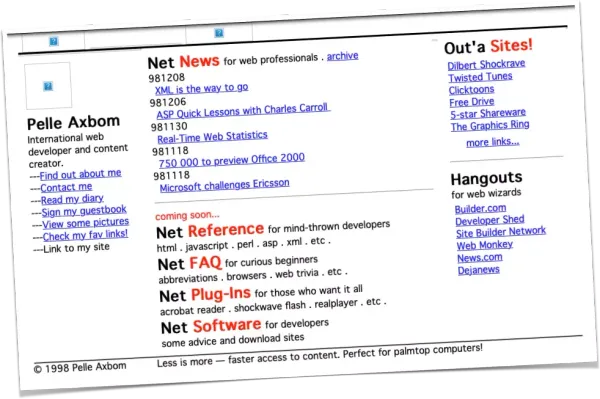Click 'Find out about me' link

pyautogui.click(x=80, y=174)
